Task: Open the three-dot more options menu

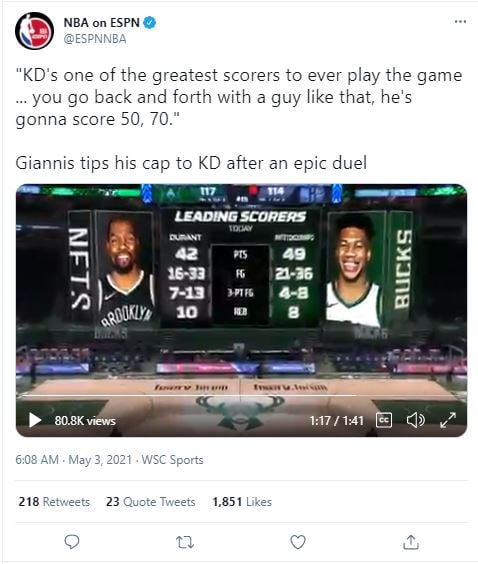Action: pos(460,22)
